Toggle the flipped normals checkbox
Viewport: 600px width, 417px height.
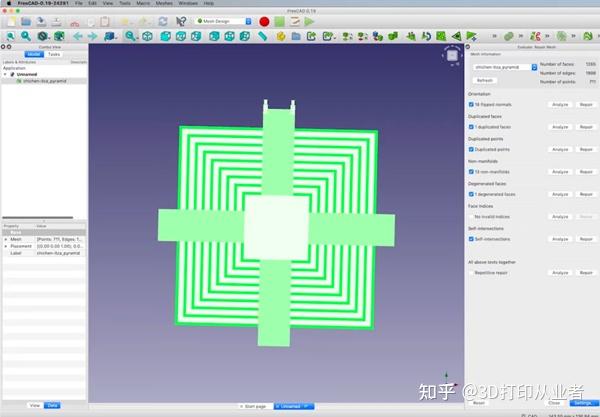[x=471, y=104]
